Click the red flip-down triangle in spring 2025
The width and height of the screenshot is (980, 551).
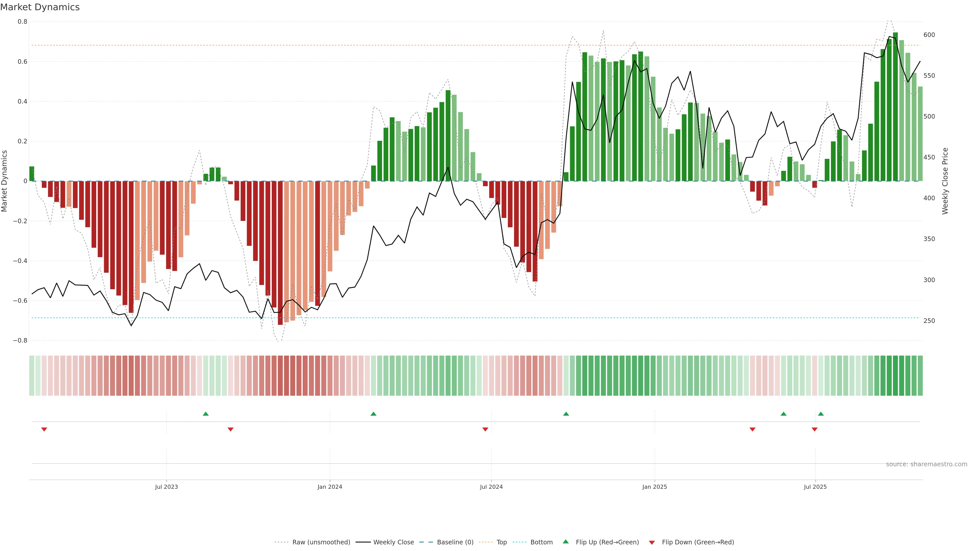coord(752,429)
